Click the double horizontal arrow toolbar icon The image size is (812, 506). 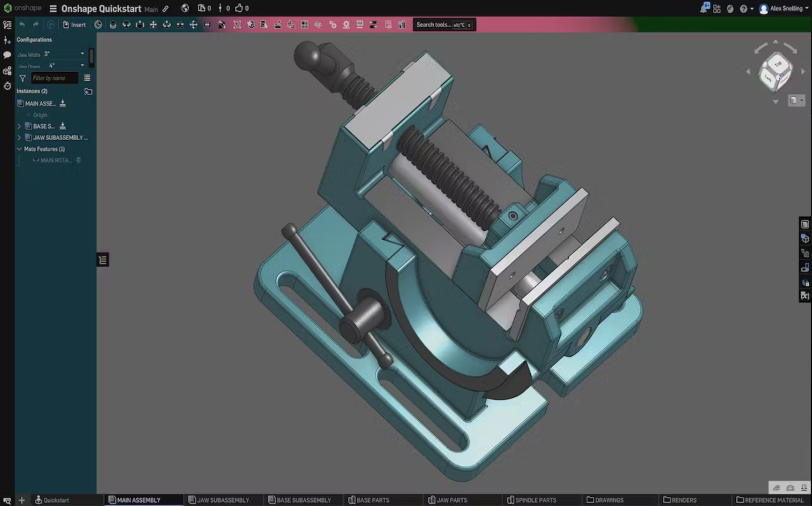(x=207, y=25)
